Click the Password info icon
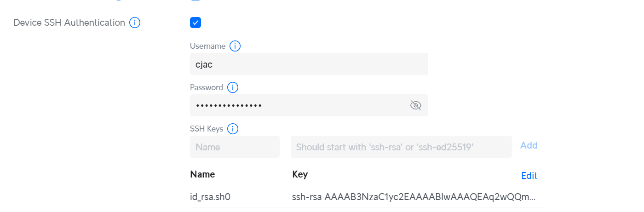 [x=233, y=87]
